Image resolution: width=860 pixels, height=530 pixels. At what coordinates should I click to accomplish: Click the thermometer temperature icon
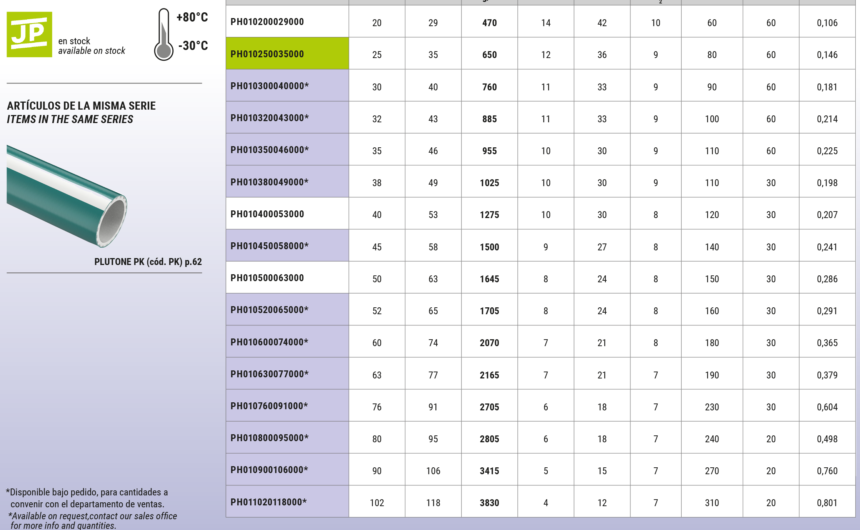(163, 34)
